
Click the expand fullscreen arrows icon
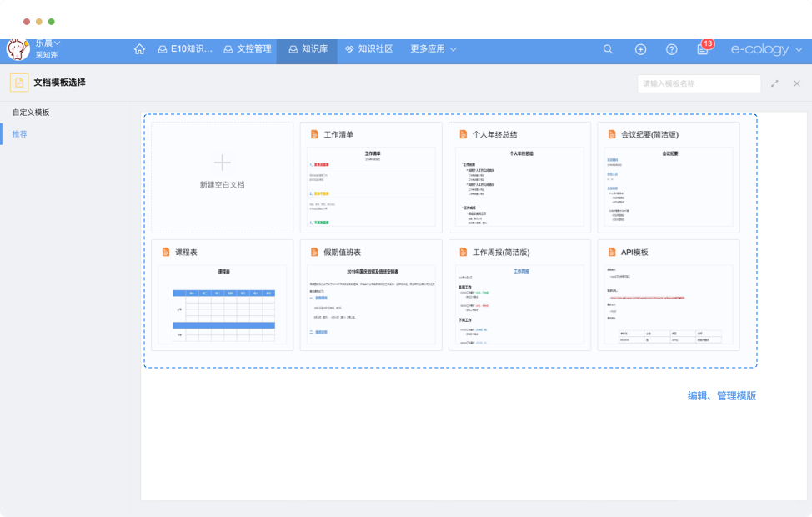(775, 83)
